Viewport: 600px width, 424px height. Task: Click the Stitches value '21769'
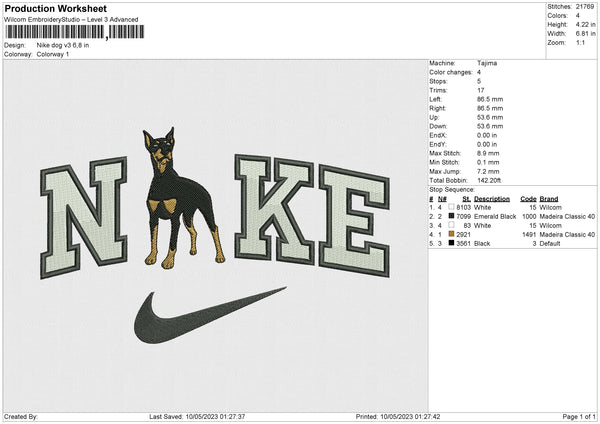click(585, 7)
